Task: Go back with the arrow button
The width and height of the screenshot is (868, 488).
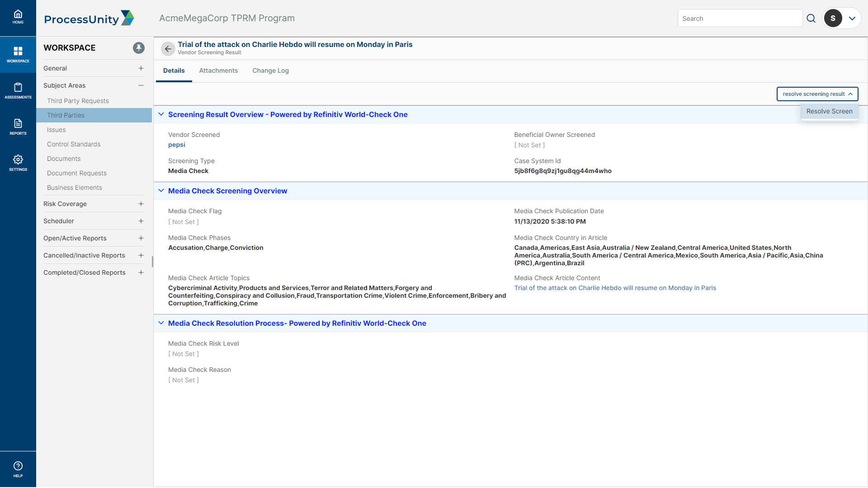Action: (x=168, y=49)
